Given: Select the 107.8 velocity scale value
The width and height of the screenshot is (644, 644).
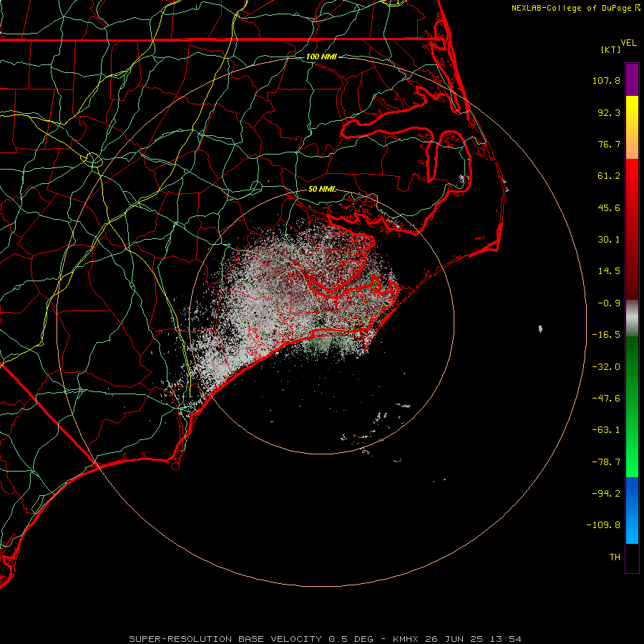Looking at the screenshot, I should coord(606,81).
